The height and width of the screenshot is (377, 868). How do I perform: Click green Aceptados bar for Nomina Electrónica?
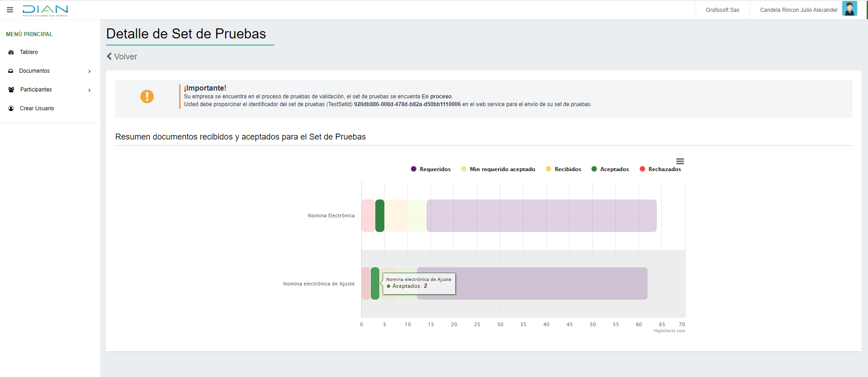point(379,215)
